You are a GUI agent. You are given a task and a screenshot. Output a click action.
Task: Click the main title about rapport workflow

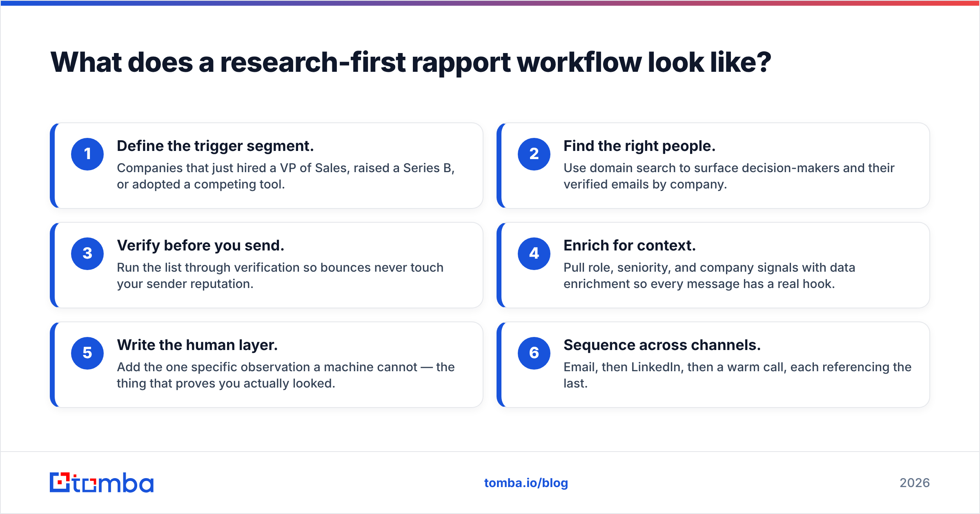[x=411, y=62]
